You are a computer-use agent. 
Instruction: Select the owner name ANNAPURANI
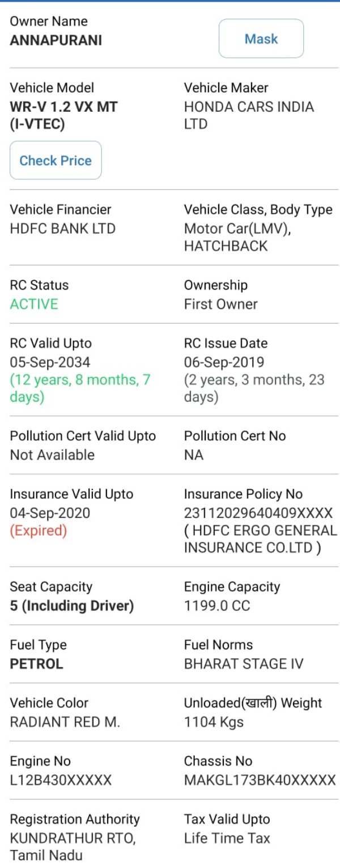pyautogui.click(x=56, y=40)
